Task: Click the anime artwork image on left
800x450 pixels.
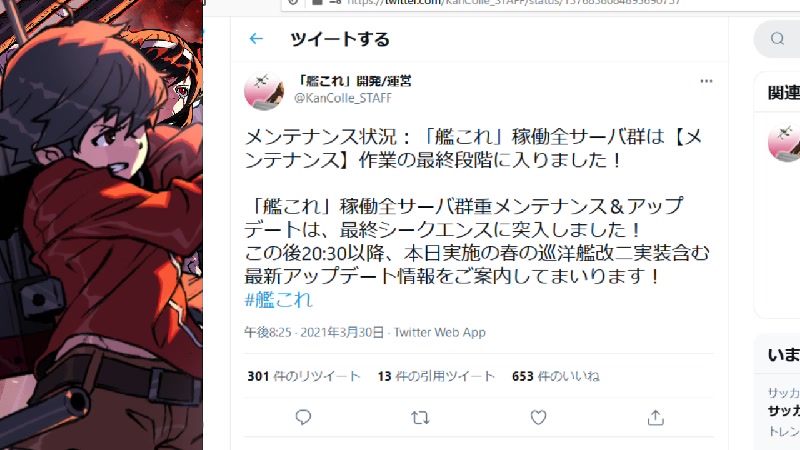Action: [x=101, y=225]
